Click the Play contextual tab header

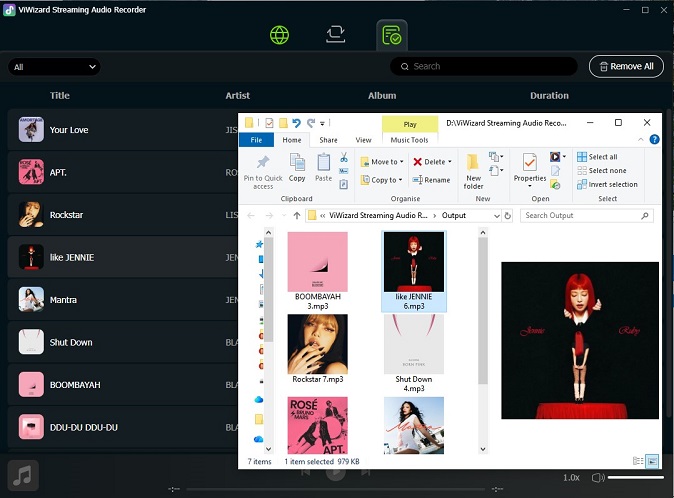click(x=410, y=124)
